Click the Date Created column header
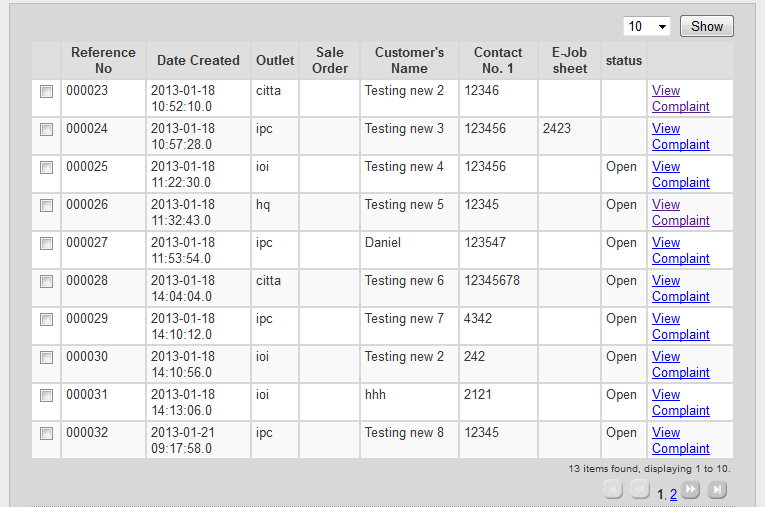 pos(198,60)
